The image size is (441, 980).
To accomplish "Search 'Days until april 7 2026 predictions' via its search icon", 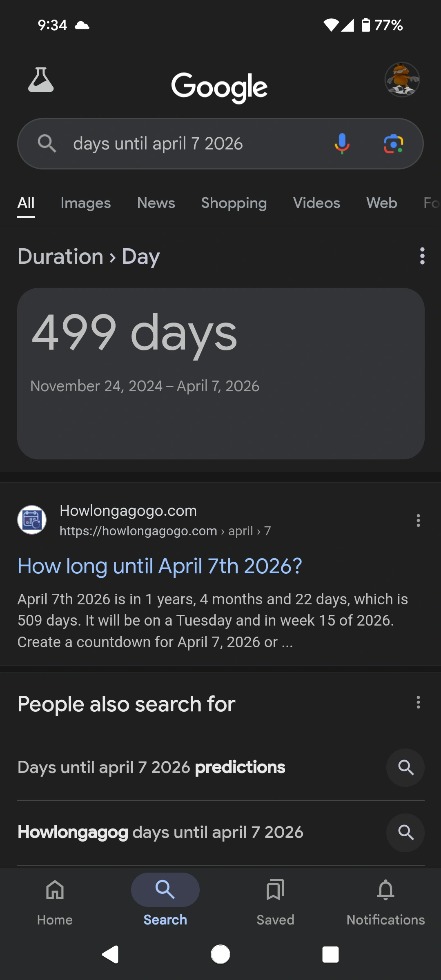I will [405, 767].
